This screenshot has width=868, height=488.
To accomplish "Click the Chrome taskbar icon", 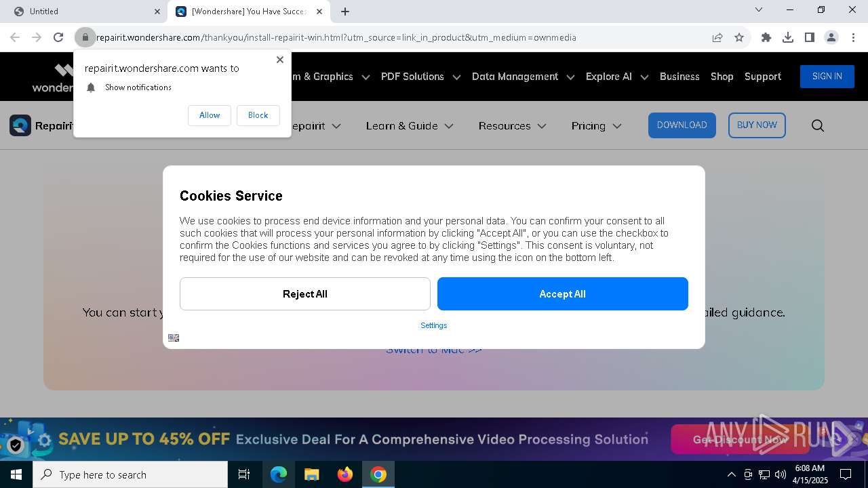I will coord(378,474).
